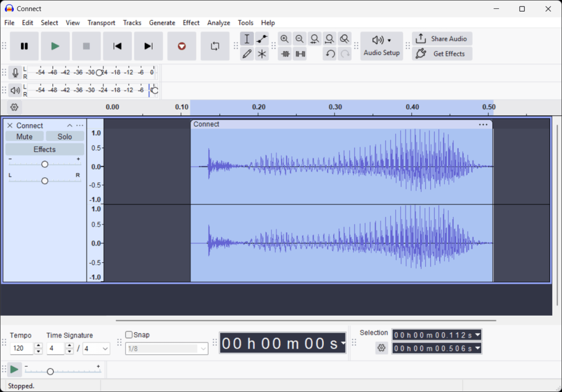Open the Analyze menu

(218, 23)
